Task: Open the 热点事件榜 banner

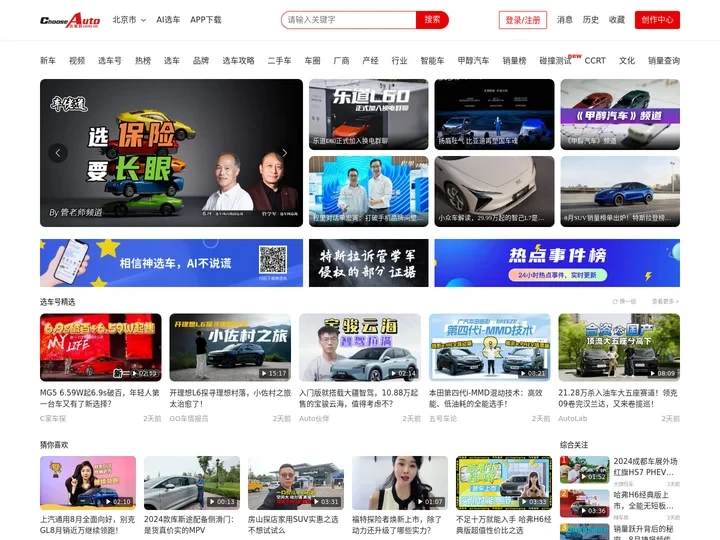Action: [x=557, y=263]
